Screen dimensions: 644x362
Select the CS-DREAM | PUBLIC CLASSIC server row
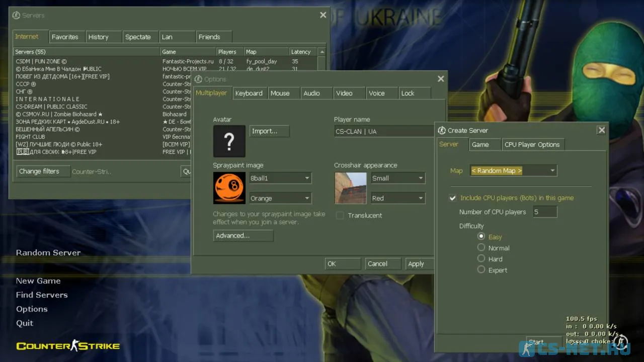pos(103,107)
